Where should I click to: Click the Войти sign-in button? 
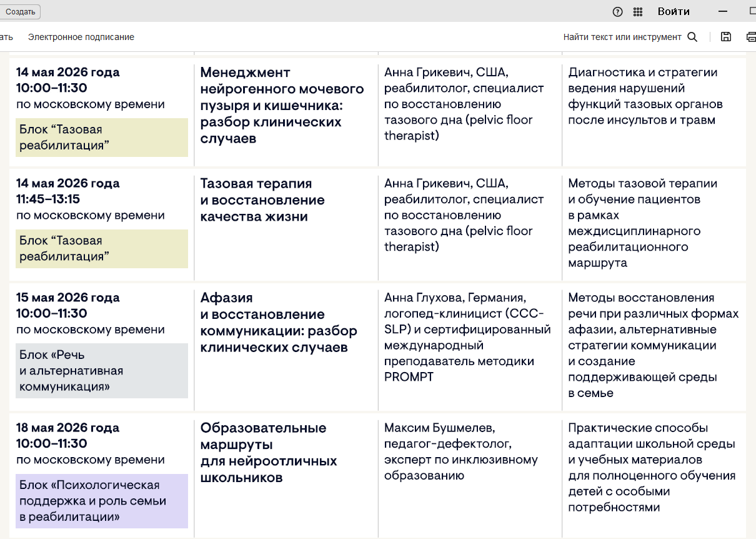click(x=674, y=11)
